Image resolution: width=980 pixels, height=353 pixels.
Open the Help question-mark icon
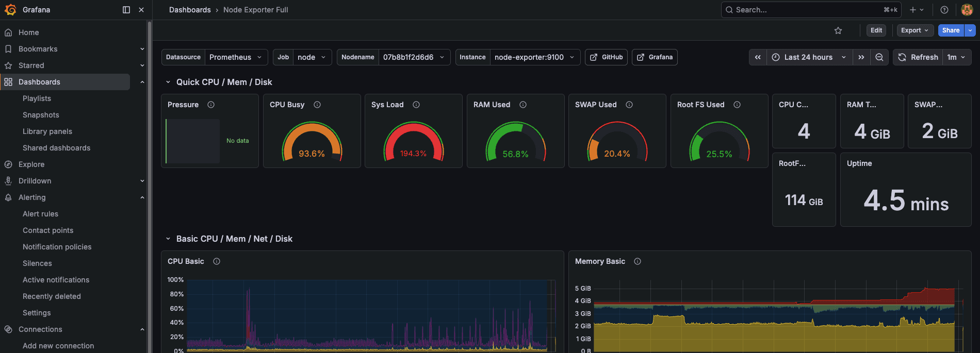(944, 10)
